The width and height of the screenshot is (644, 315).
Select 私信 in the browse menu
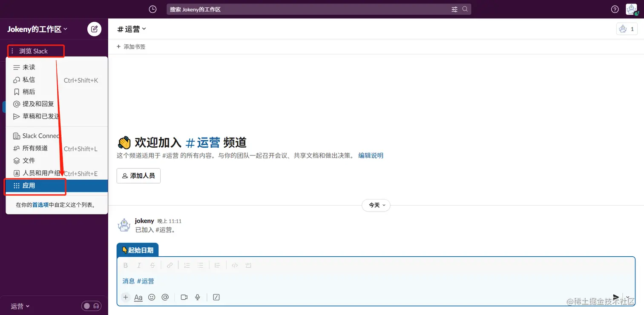pyautogui.click(x=56, y=80)
